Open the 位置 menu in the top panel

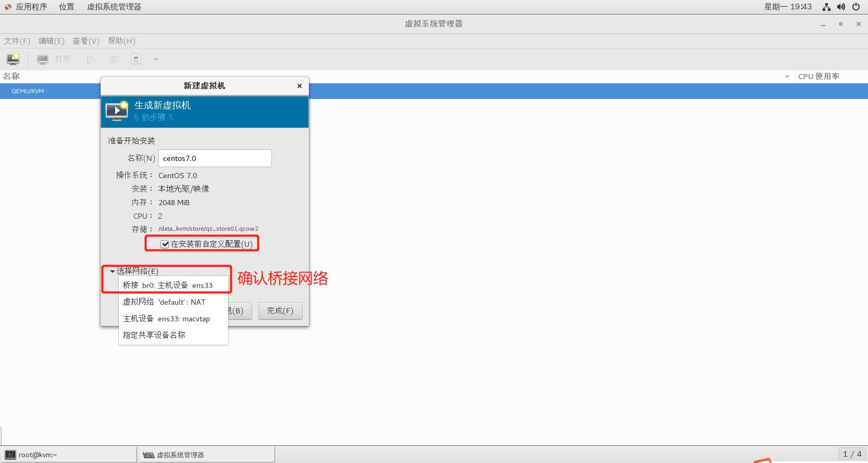[67, 7]
